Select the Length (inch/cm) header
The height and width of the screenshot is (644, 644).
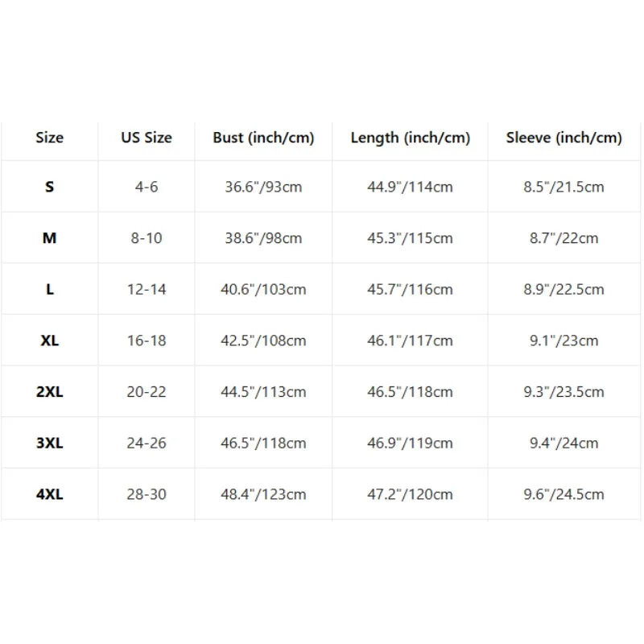[x=410, y=138]
